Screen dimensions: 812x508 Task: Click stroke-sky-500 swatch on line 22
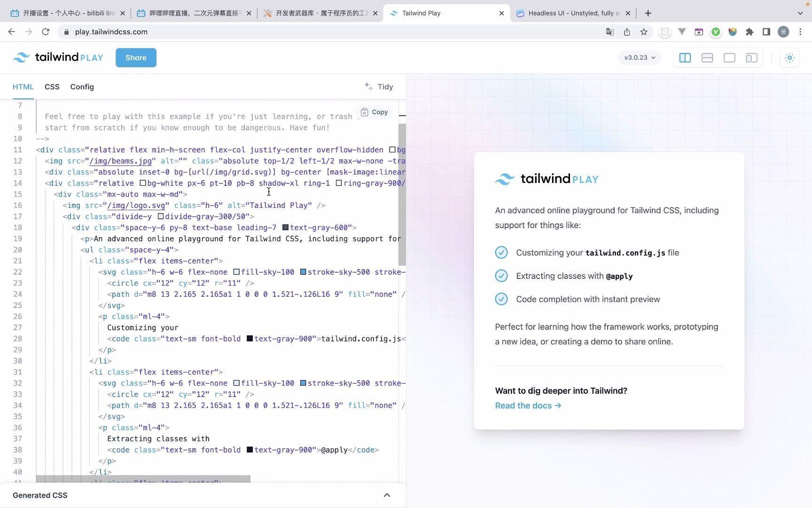click(303, 272)
